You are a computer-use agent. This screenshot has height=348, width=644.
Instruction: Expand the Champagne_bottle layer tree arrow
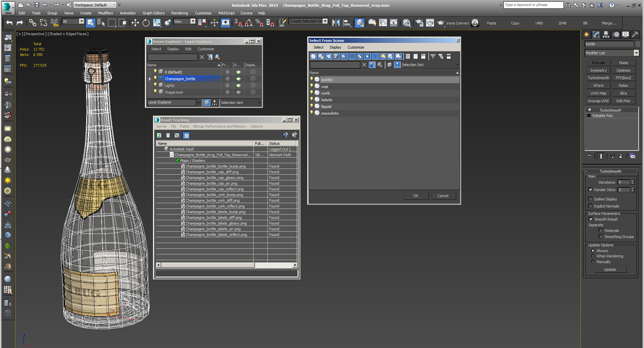[150, 79]
